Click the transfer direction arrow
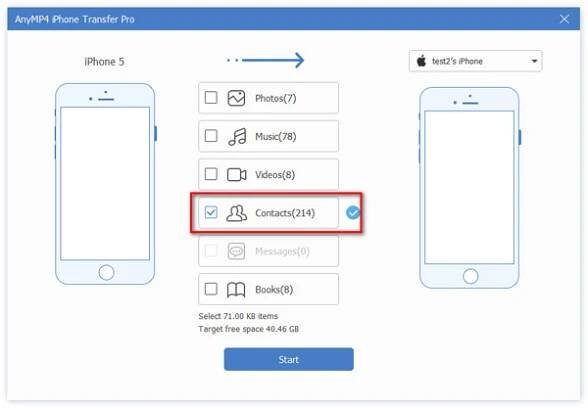 266,60
